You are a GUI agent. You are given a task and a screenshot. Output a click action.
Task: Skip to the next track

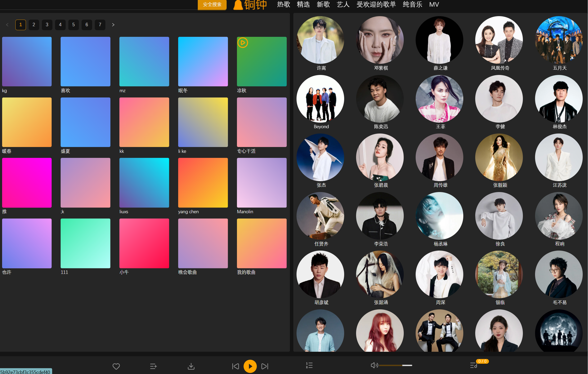point(265,366)
